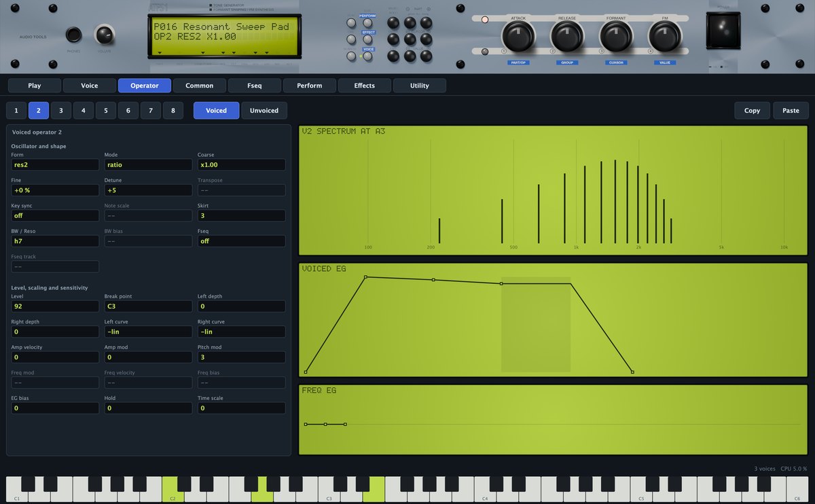
Task: Switch to the Unvoiced operator view
Action: [x=264, y=111]
